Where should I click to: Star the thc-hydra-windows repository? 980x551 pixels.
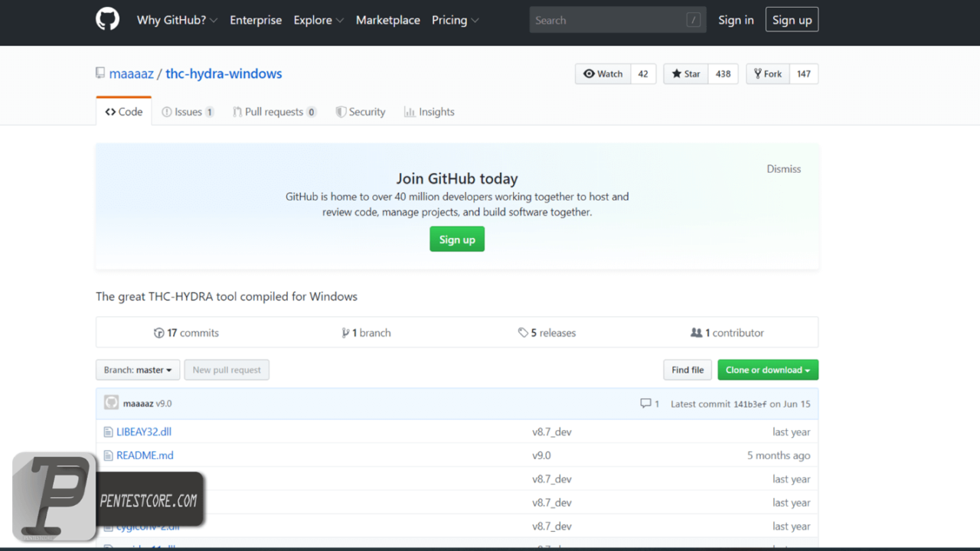coord(686,74)
